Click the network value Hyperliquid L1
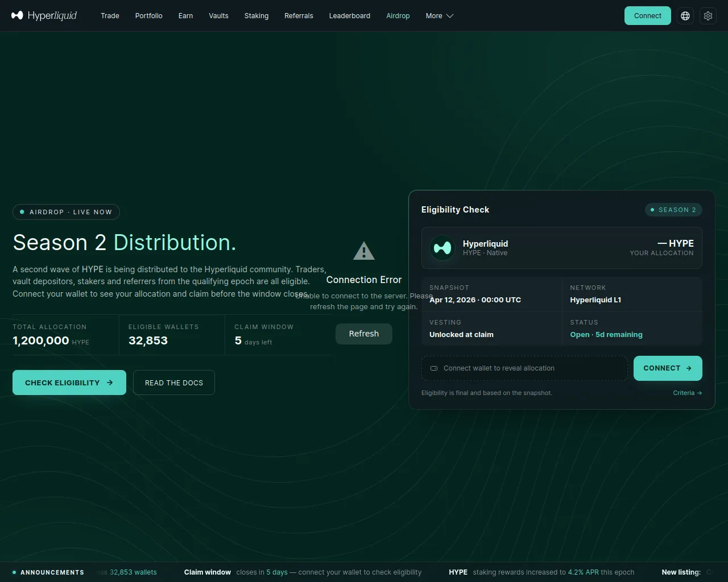The height and width of the screenshot is (582, 728). click(x=595, y=300)
